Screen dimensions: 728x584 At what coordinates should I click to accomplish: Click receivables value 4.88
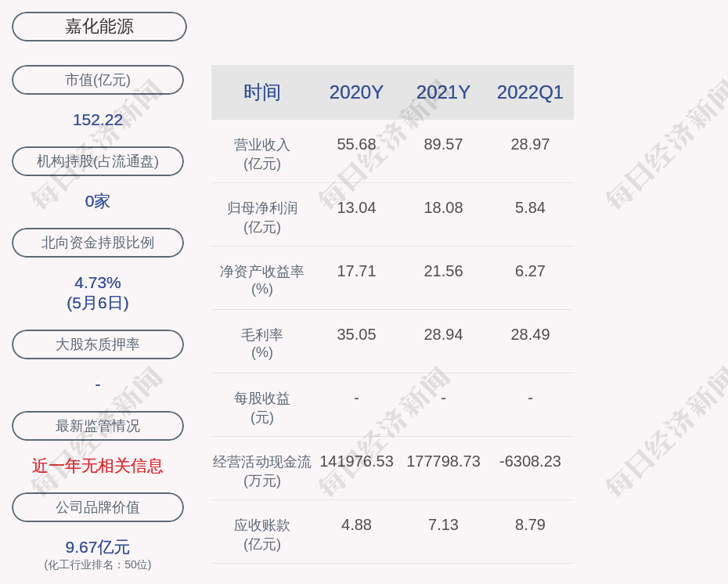click(x=357, y=525)
